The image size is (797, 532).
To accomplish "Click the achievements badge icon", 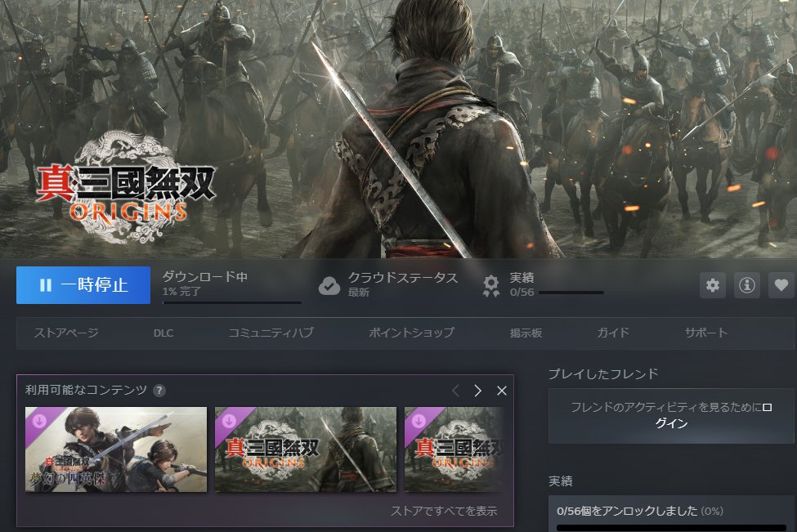I will tap(491, 285).
